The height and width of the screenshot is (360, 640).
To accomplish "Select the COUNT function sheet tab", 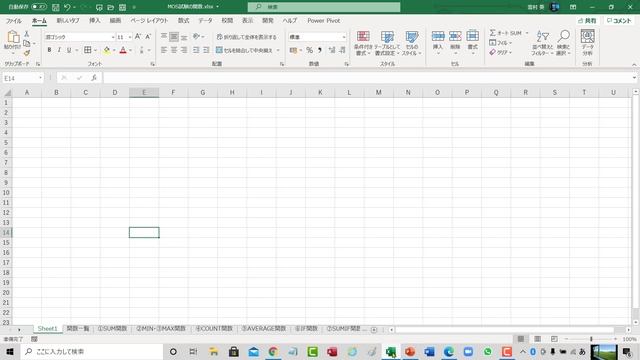I will pos(214,329).
